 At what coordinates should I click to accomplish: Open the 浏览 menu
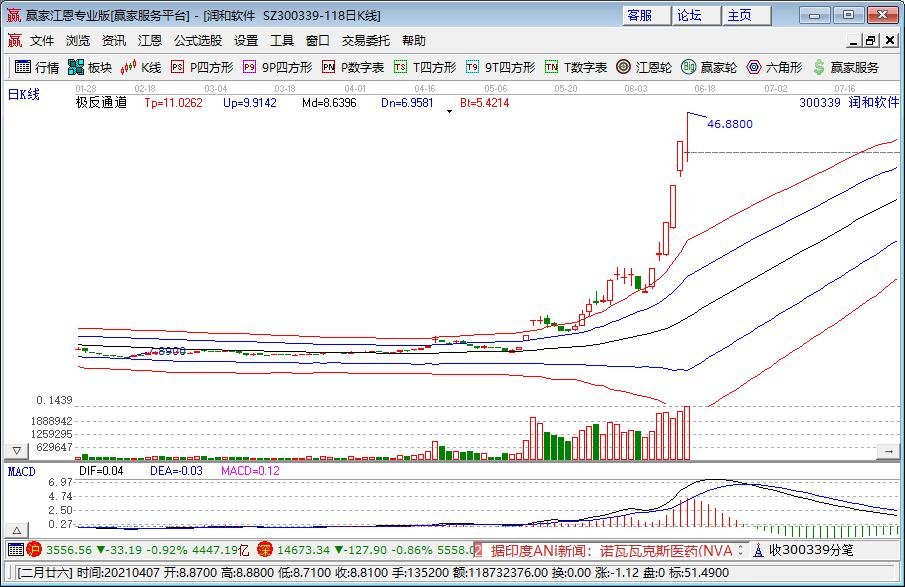coord(78,40)
